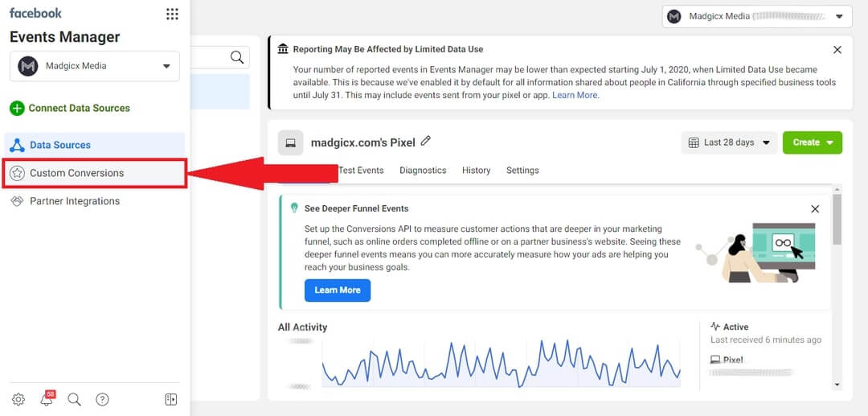Dismiss the Limited Data Use notice
The height and width of the screenshot is (416, 868).
(x=837, y=50)
